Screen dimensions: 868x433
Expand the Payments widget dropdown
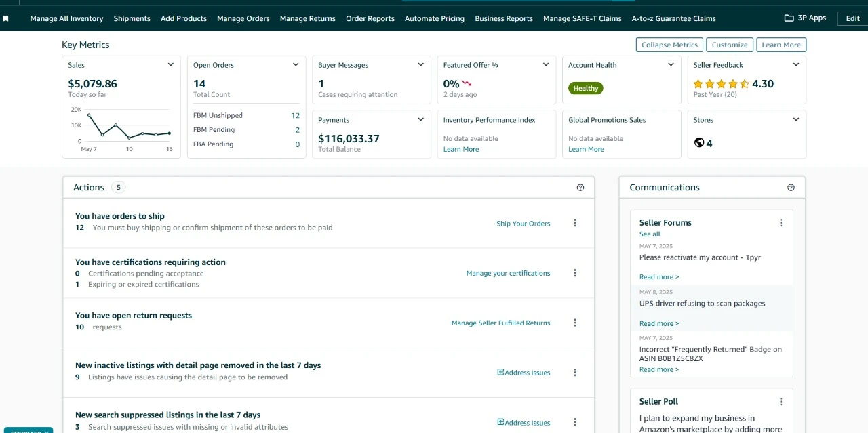coord(420,119)
